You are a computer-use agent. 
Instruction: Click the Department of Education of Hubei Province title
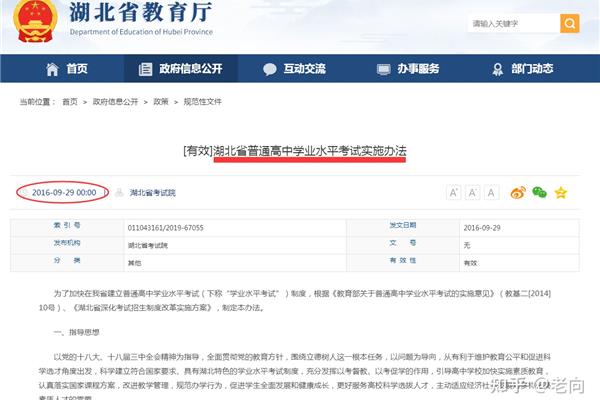tap(141, 32)
